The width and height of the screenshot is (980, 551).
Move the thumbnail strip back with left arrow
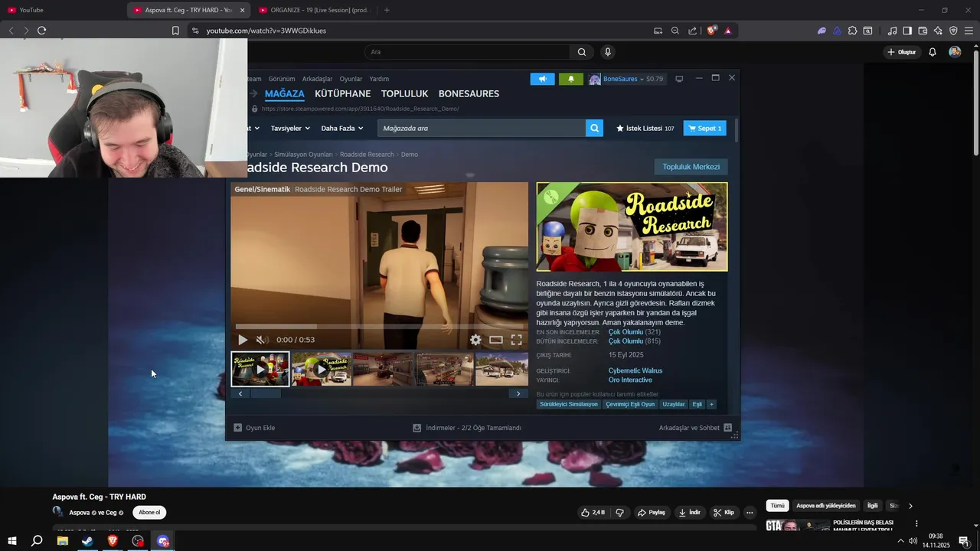pyautogui.click(x=240, y=394)
